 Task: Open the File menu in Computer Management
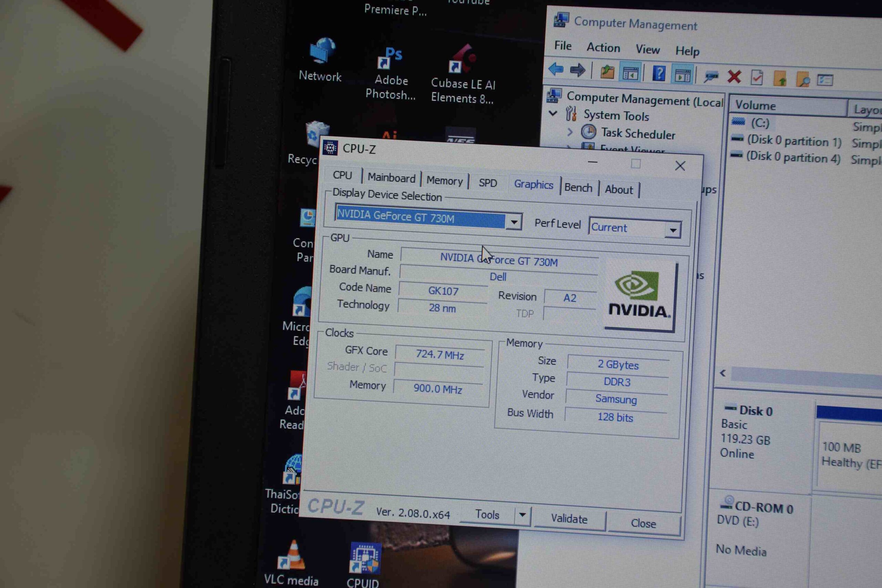(x=563, y=46)
